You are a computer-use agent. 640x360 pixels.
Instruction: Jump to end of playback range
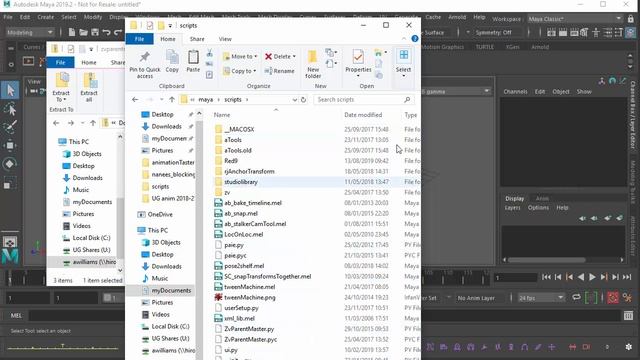pyautogui.click(x=627, y=277)
